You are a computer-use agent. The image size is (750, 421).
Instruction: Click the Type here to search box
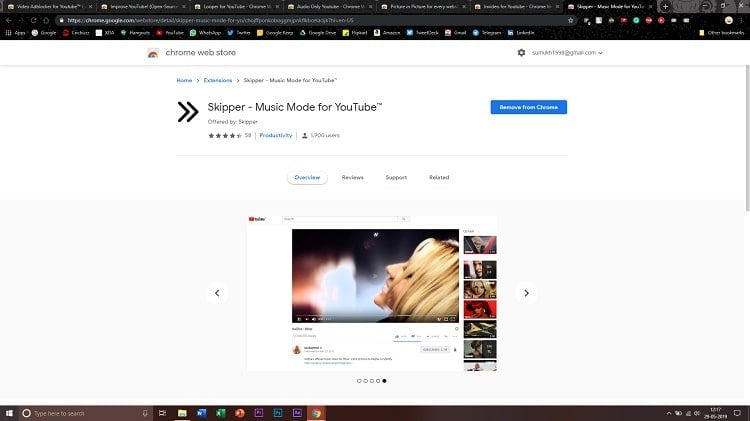[86, 413]
